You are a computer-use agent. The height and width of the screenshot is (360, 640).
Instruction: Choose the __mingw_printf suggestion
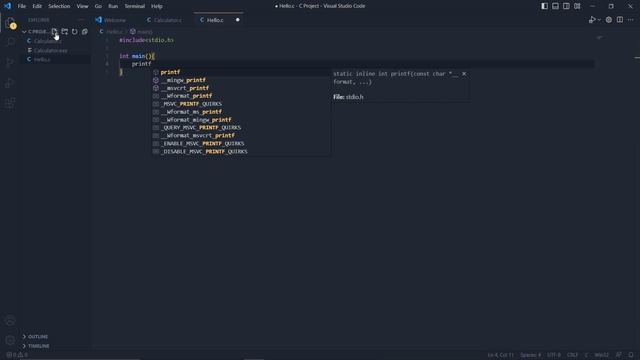241,80
